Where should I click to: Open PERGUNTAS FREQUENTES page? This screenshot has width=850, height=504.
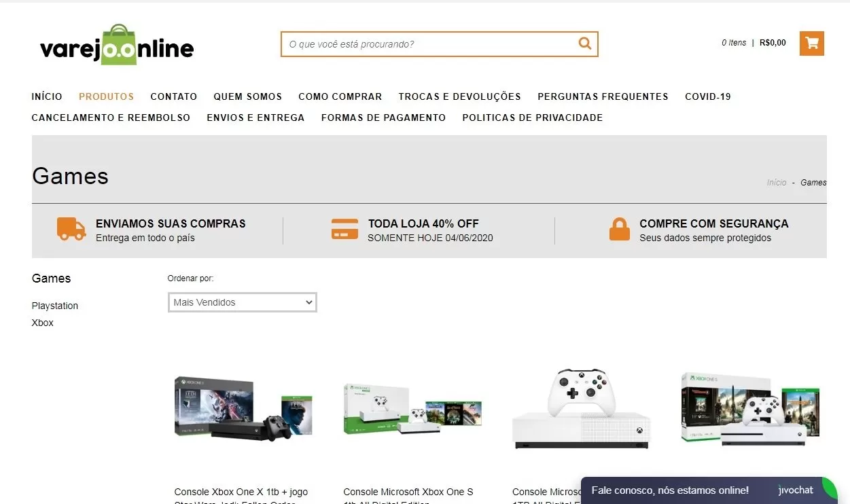coord(603,96)
